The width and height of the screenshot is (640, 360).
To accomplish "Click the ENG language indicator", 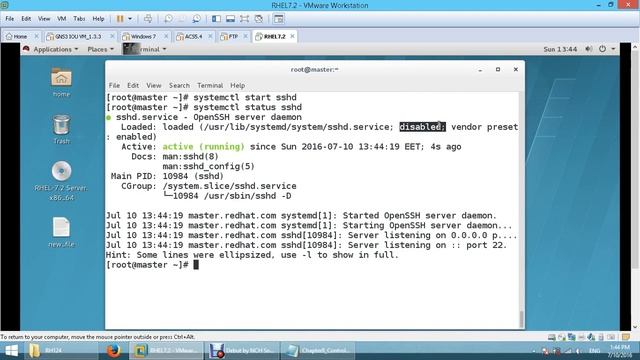I will [594, 351].
